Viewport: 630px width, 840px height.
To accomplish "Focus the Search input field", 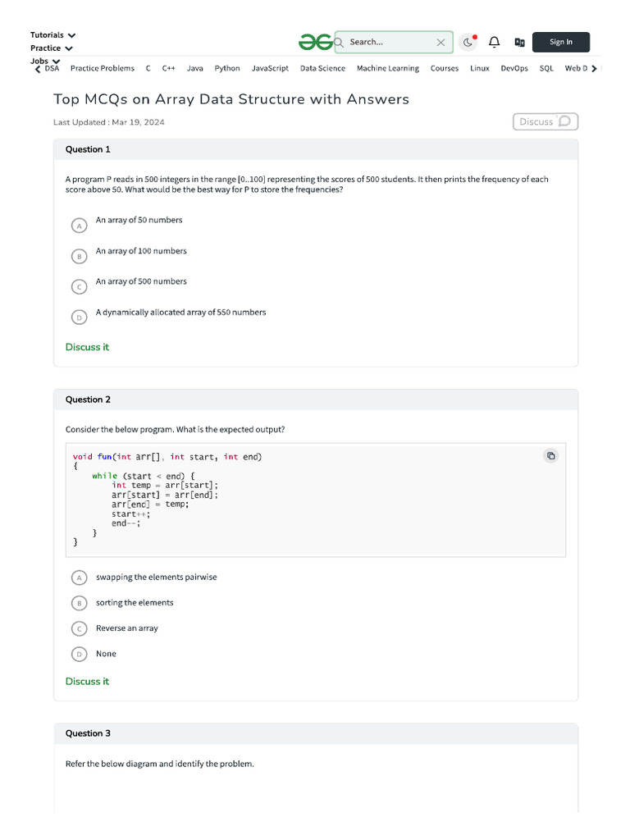I will click(386, 42).
